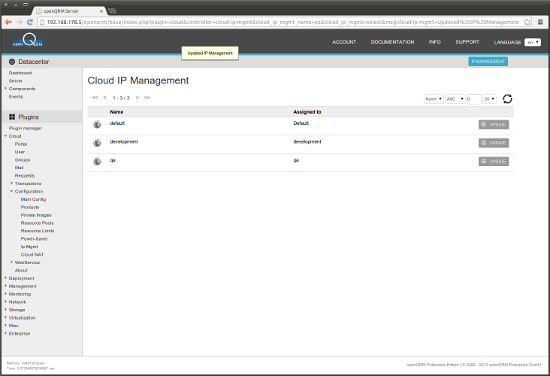Screen dimensions: 550x376
Task: Expand the Components tree node
Action: click(x=6, y=89)
